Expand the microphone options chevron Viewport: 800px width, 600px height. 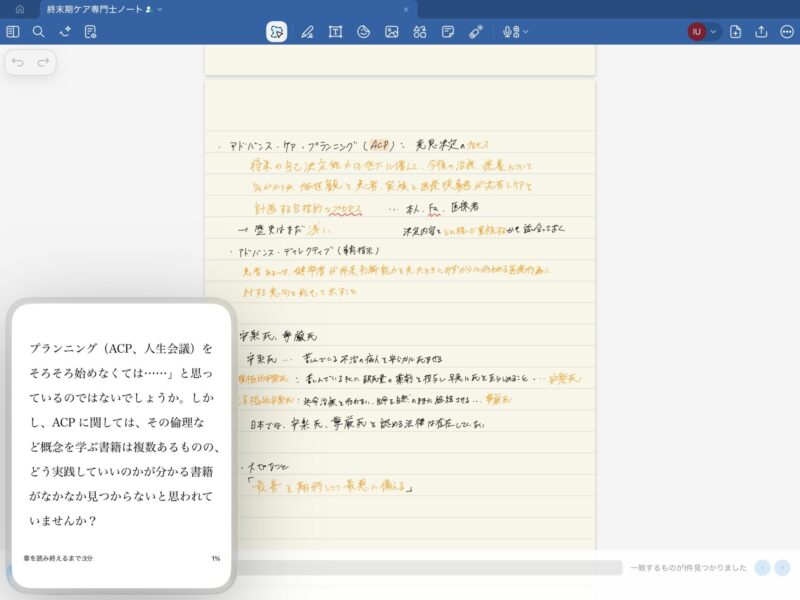(x=525, y=32)
